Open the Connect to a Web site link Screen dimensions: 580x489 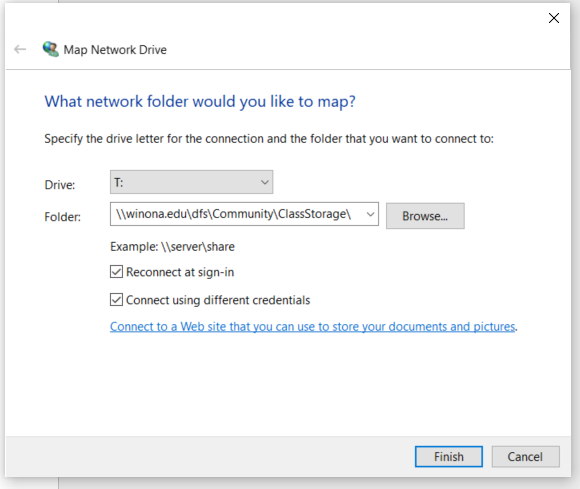[313, 327]
